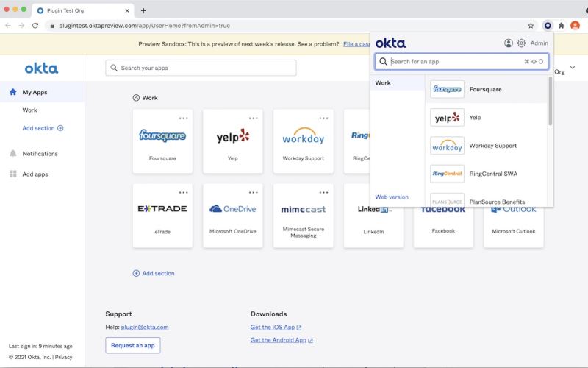Screen dimensions: 588x368
Task: Open plugin settings gear icon
Action: coord(521,43)
